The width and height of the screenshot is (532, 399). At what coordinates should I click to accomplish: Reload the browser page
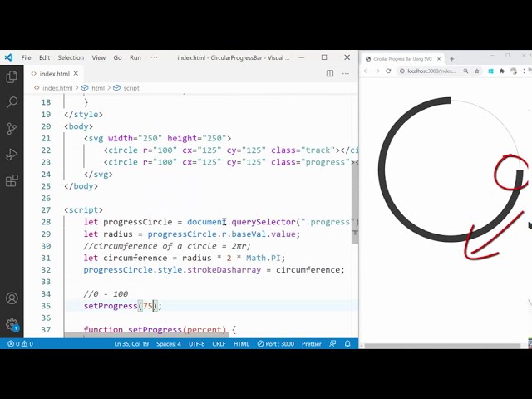click(388, 71)
